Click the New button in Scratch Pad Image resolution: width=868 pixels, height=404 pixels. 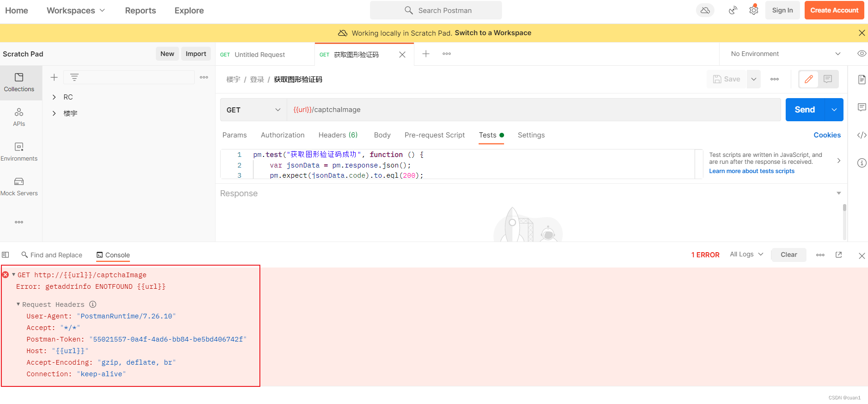tap(167, 54)
